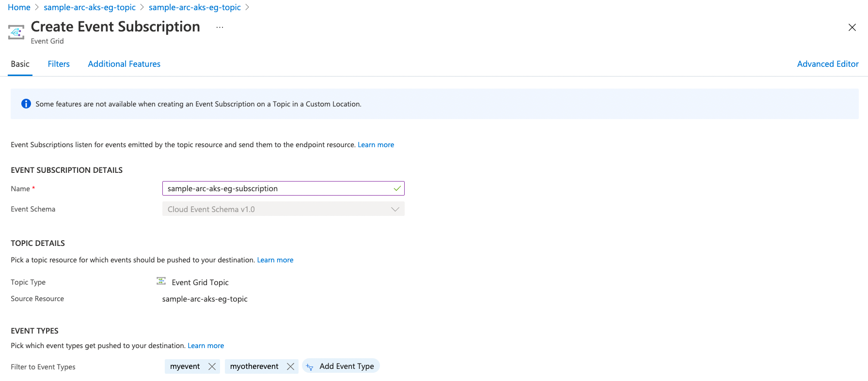This screenshot has width=868, height=381.
Task: Click the Filter to Event Types label
Action: (x=43, y=367)
